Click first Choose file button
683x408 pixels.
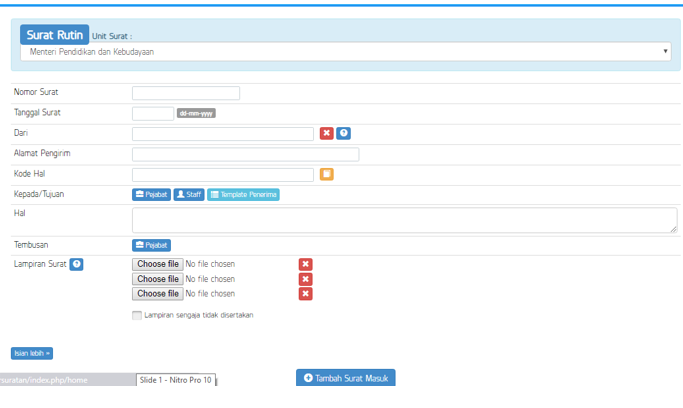click(158, 264)
